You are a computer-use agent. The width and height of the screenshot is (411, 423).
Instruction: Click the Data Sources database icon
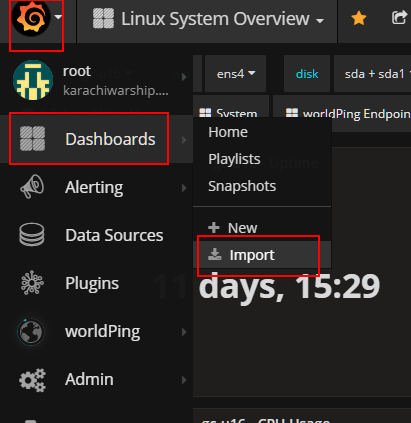(32, 235)
